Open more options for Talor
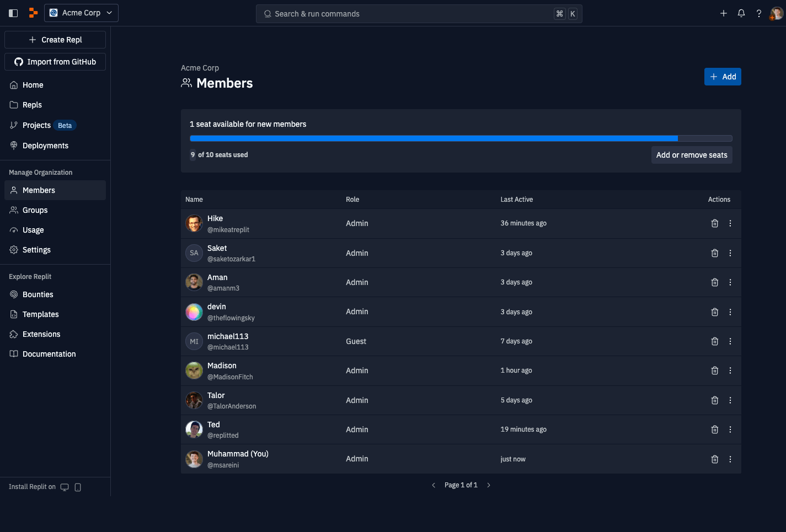Image resolution: width=786 pixels, height=532 pixels. (x=730, y=400)
